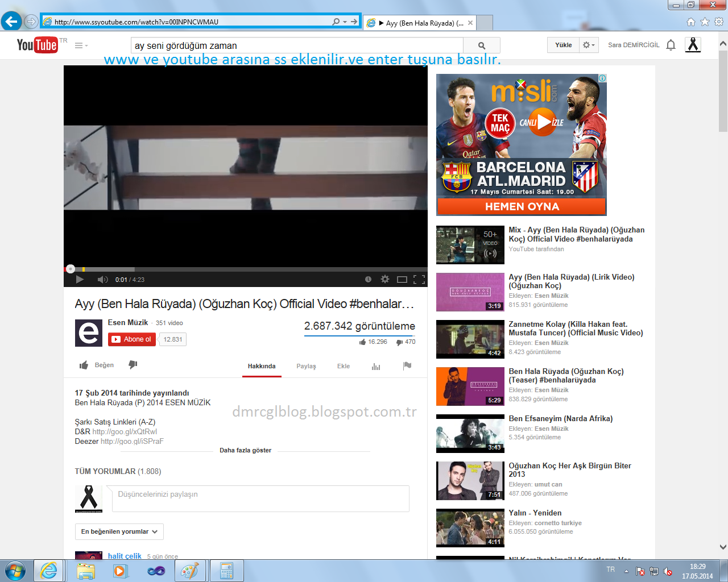Open the YouTube settings gear dropdown

tap(589, 45)
